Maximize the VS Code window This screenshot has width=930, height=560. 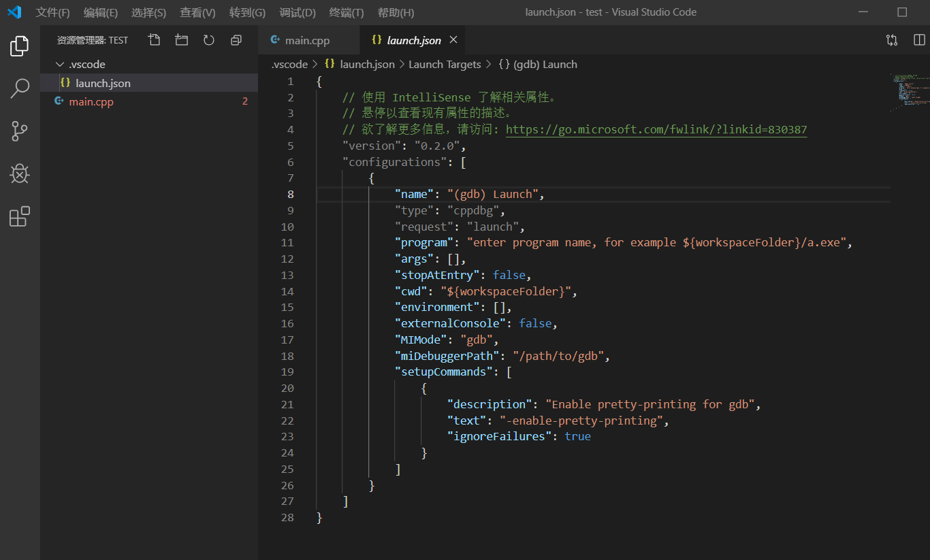pyautogui.click(x=902, y=12)
